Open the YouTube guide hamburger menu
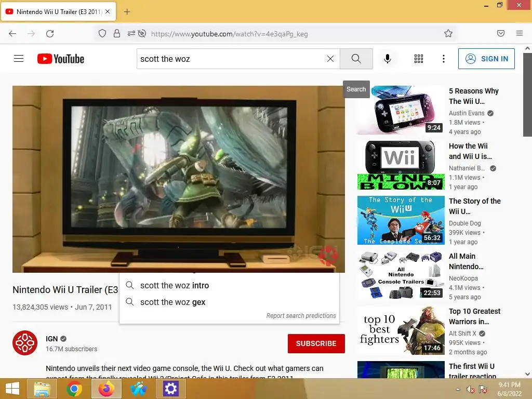Image resolution: width=532 pixels, height=399 pixels. 19,59
